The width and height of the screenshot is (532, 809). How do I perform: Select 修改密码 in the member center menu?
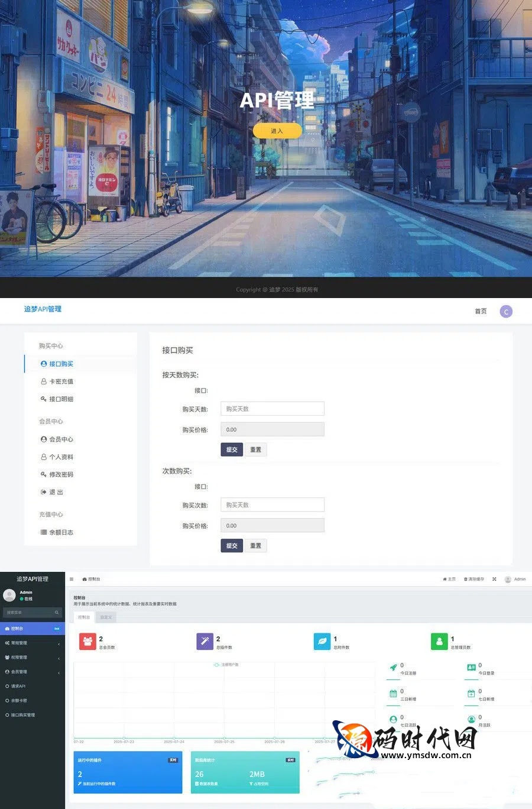(61, 474)
